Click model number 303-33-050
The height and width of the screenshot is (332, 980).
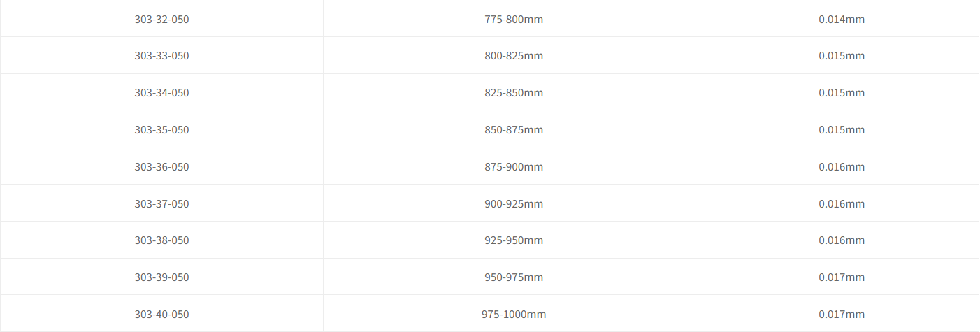tap(161, 56)
